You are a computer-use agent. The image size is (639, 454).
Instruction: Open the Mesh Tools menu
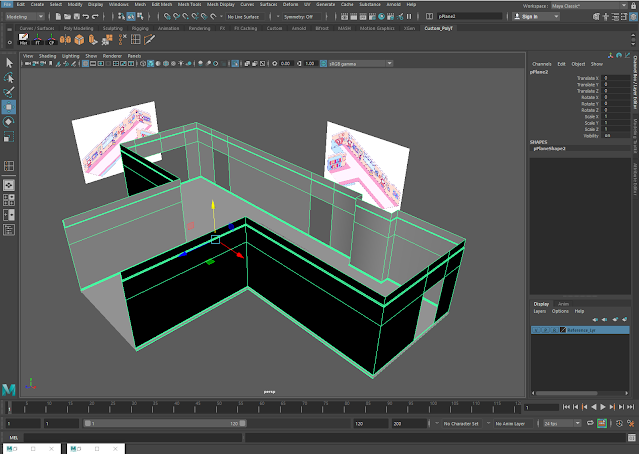tap(191, 4)
